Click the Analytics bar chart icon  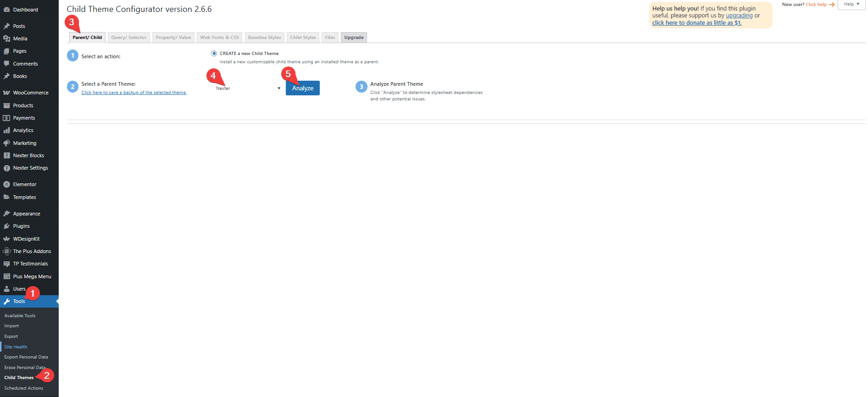6,130
